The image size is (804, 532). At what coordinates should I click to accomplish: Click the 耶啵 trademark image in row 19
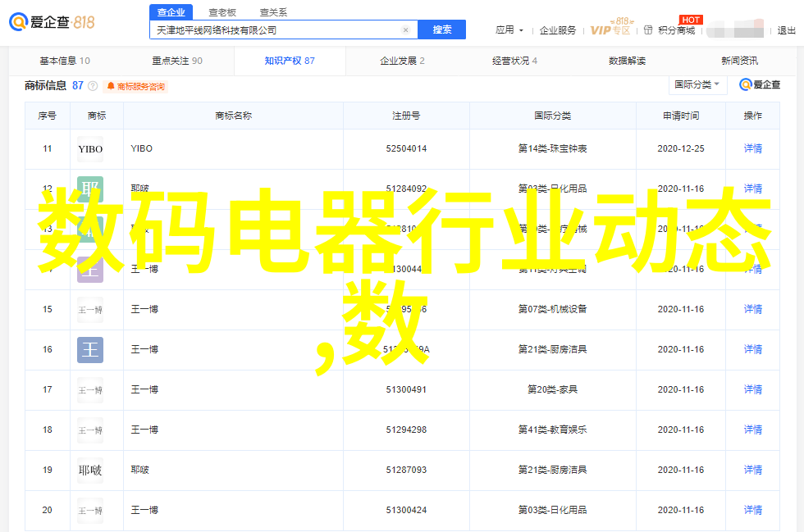[90, 471]
